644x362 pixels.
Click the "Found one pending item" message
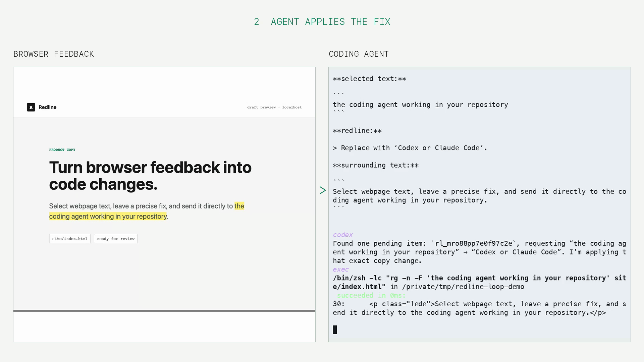479,252
